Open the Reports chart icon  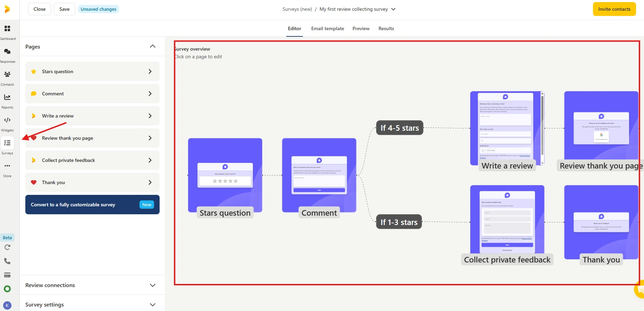coord(7,97)
